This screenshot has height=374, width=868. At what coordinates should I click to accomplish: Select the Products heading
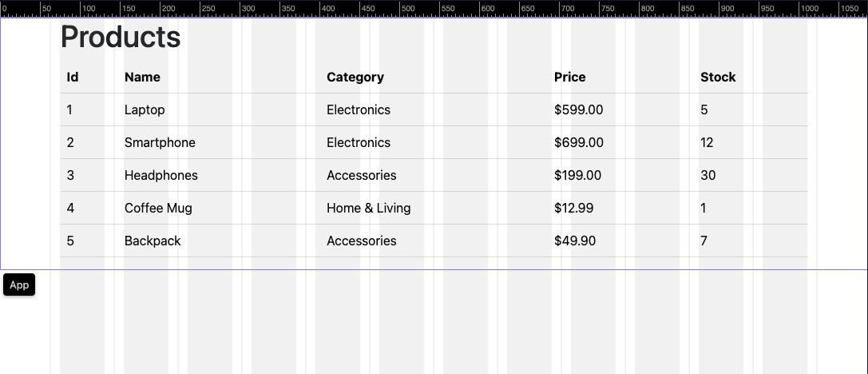(121, 38)
